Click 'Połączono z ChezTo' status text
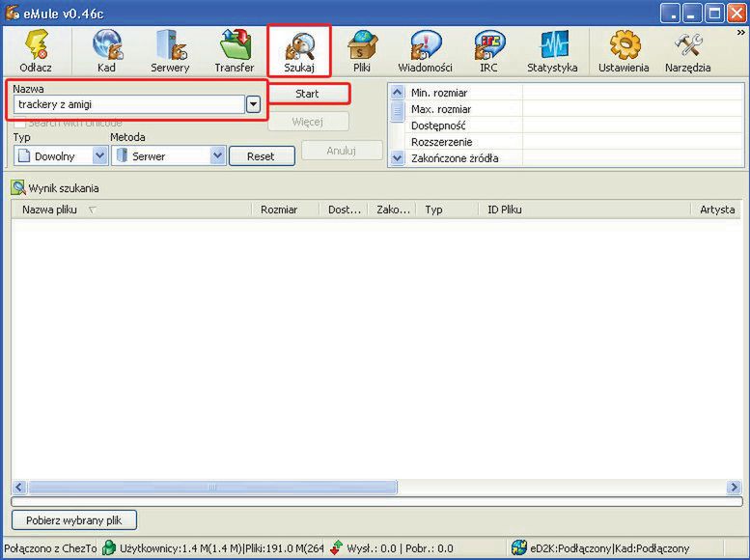750x560 pixels. pos(50,548)
